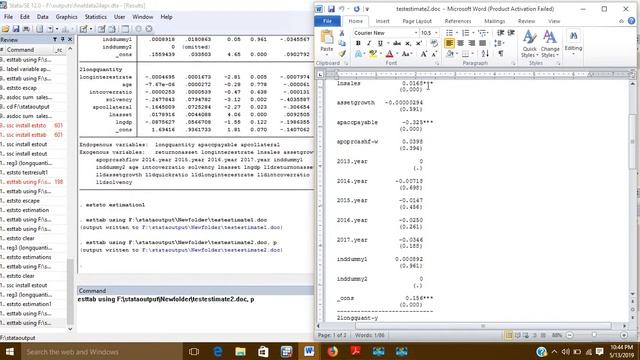Image resolution: width=640 pixels, height=360 pixels.
Task: Click Save icon in Word quick access toolbar
Action: point(331,9)
